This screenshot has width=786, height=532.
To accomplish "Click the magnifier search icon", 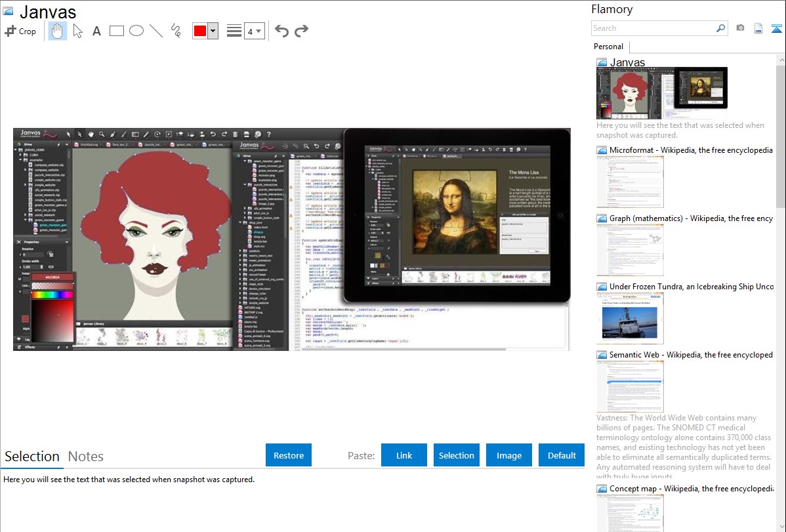I will (x=721, y=28).
